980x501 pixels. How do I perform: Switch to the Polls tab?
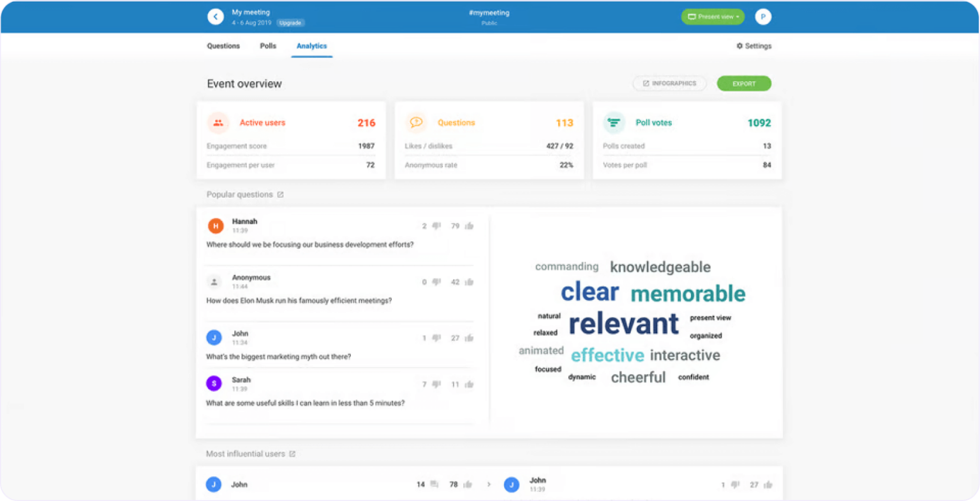(x=267, y=46)
